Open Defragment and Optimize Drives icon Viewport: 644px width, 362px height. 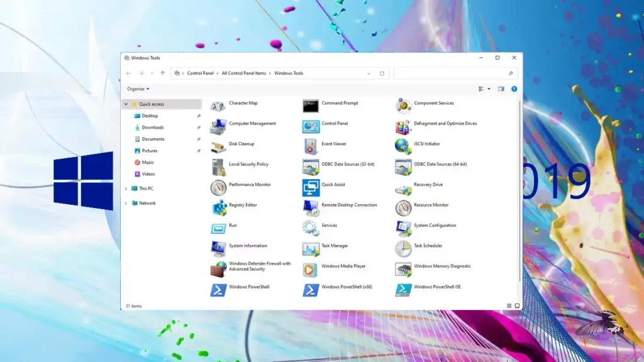(403, 127)
